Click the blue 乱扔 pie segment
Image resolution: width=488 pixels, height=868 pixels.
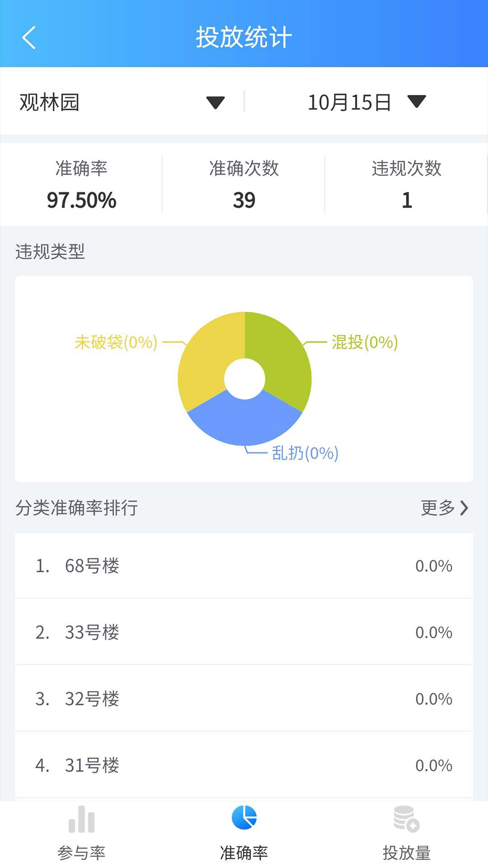click(244, 420)
